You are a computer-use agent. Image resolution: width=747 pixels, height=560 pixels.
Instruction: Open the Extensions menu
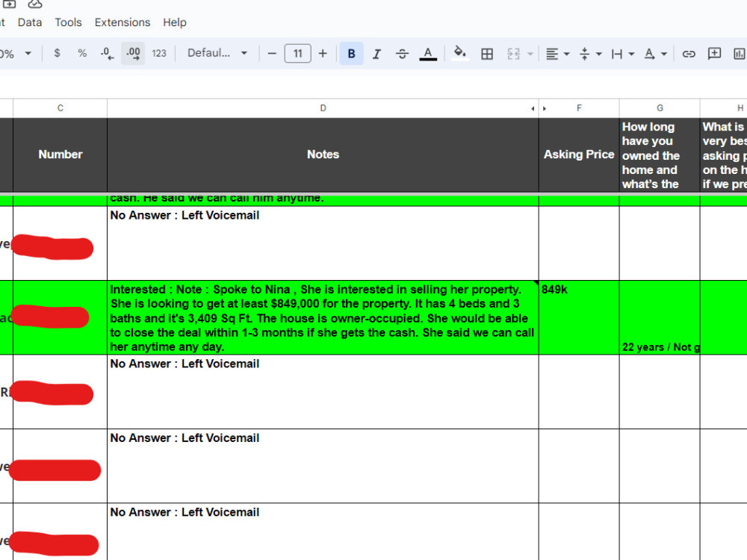123,22
